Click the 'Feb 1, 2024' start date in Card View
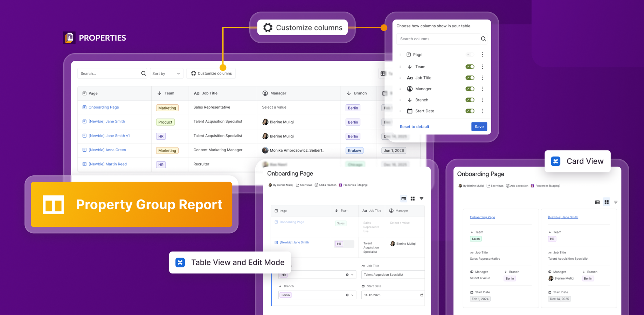Screen dimensions: 644x315 click(x=480, y=299)
